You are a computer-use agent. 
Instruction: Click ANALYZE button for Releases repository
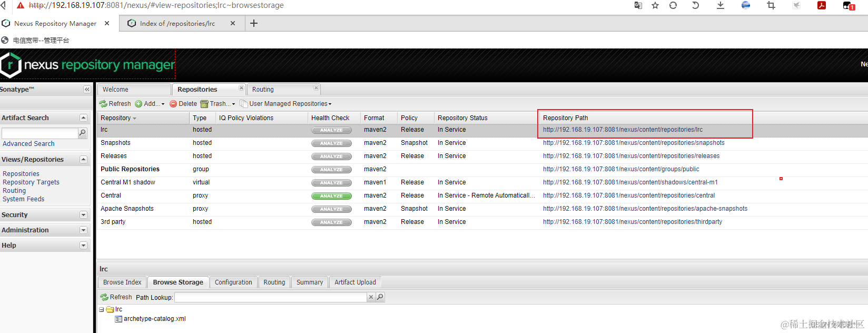tap(331, 156)
